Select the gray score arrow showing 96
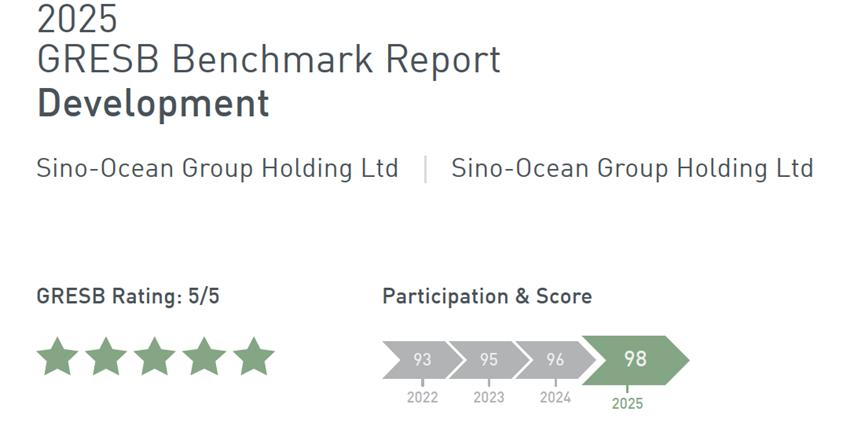The image size is (865, 441). click(553, 360)
